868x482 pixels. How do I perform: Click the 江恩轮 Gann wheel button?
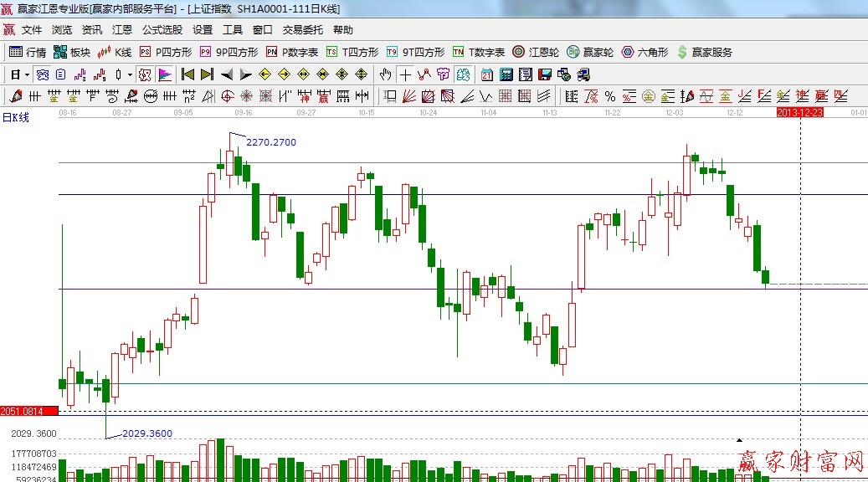536,52
